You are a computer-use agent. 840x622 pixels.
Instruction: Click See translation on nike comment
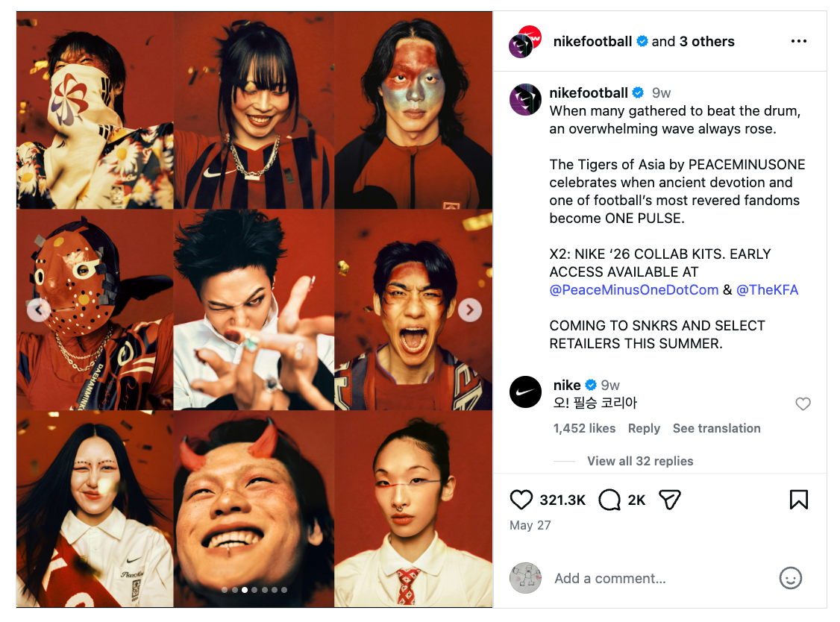point(716,428)
